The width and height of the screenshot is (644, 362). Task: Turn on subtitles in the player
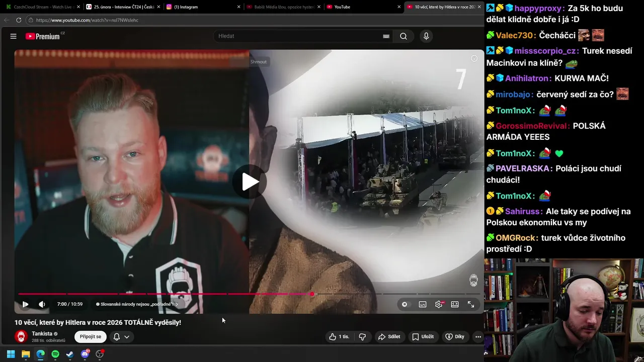pyautogui.click(x=423, y=304)
